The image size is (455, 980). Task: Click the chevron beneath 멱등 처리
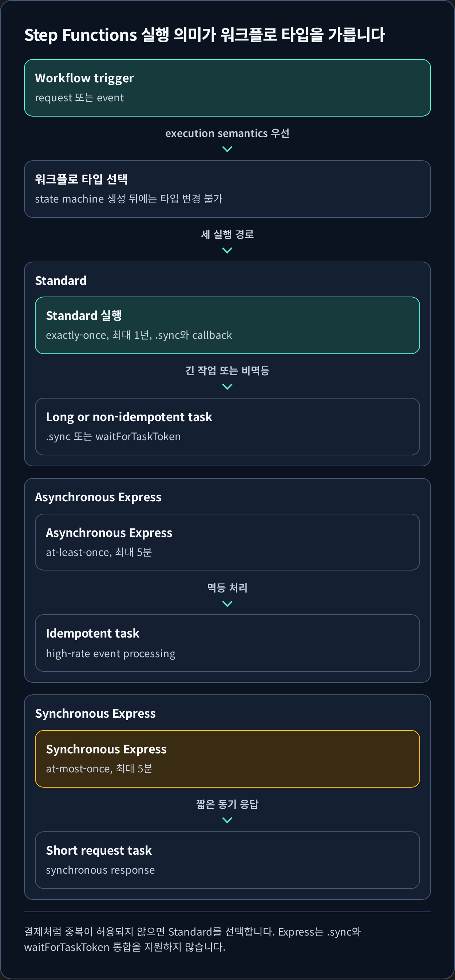pyautogui.click(x=227, y=604)
